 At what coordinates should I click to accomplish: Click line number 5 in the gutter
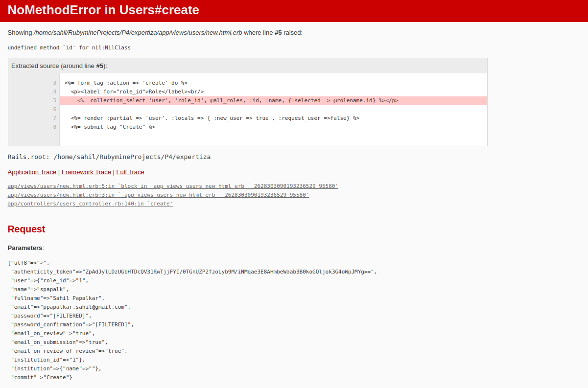coord(54,100)
